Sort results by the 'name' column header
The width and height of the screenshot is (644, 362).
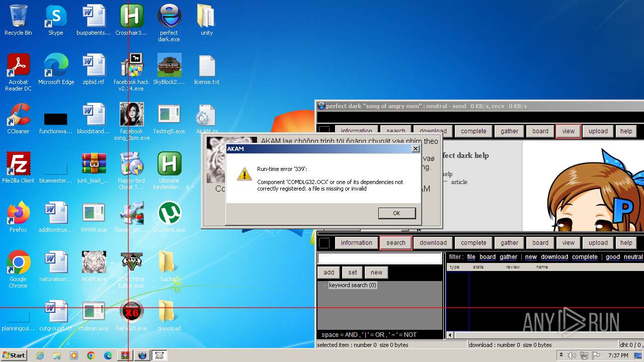542,267
